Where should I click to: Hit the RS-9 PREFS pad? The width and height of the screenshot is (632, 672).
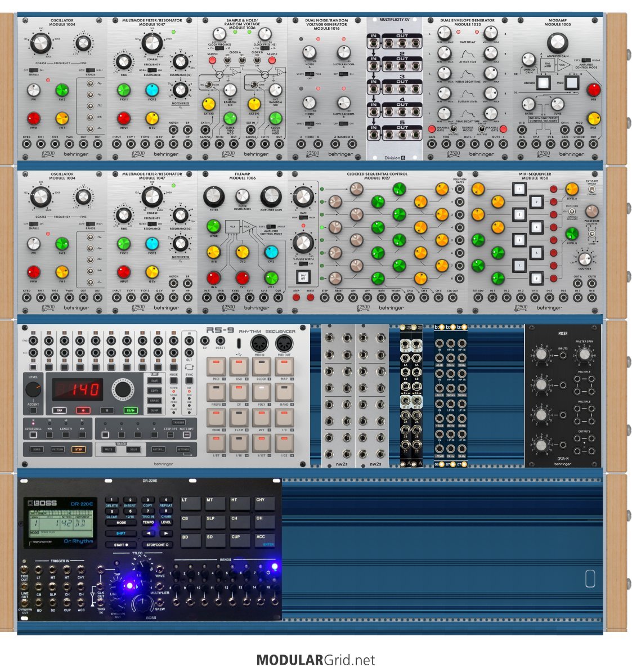pyautogui.click(x=216, y=392)
